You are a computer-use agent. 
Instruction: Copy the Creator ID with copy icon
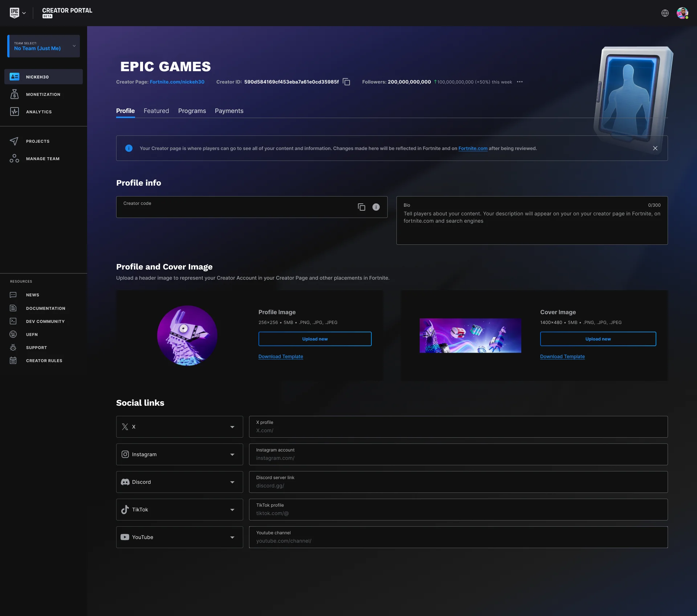coord(347,82)
